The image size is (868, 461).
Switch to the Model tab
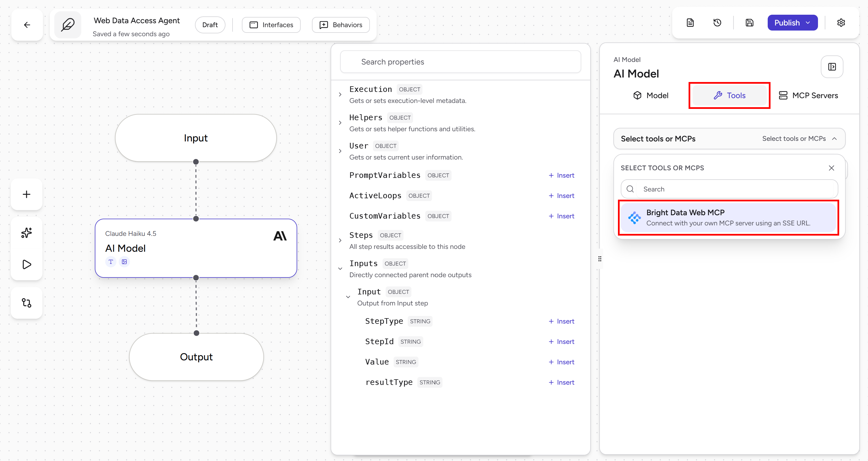[x=650, y=95]
